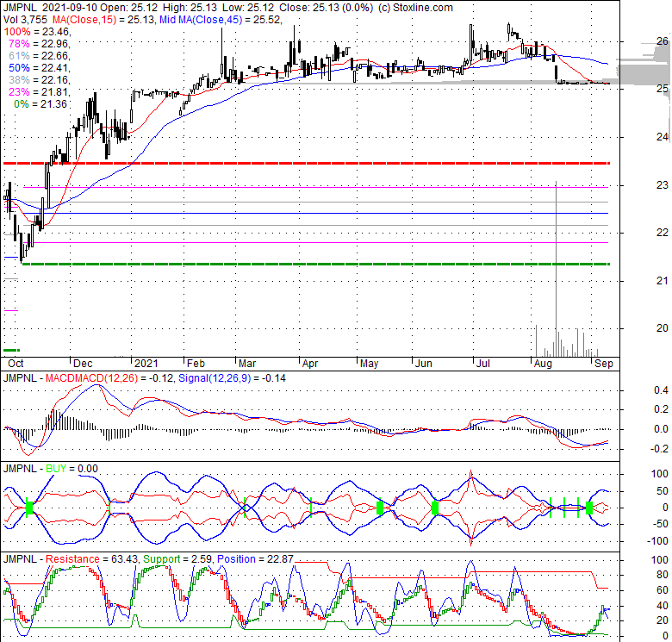Click the '2021' year axis label
This screenshot has height=642, width=672.
click(x=146, y=364)
